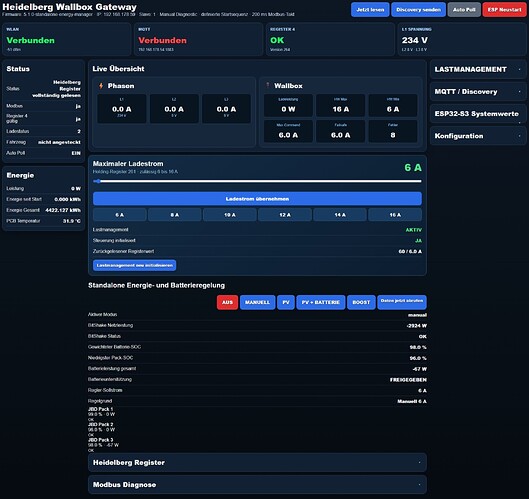Expand the Heidelberg Register section
This screenshot has width=529, height=499.
257,463
